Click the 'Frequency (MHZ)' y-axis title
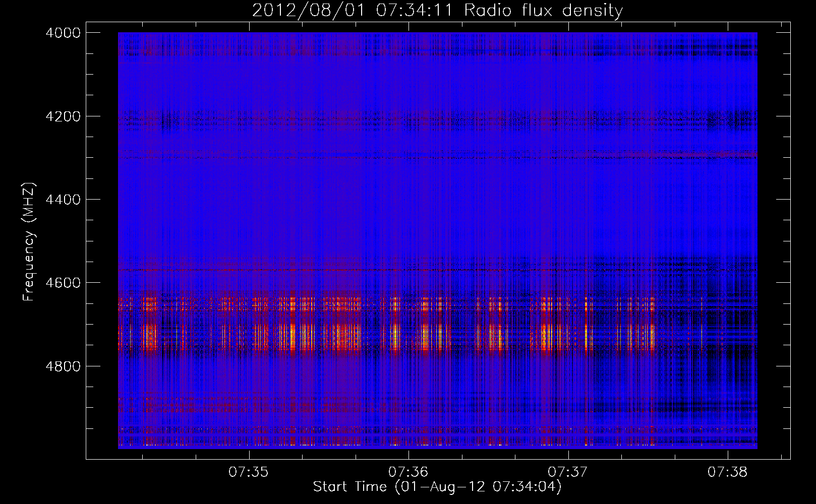The image size is (816, 504). tap(29, 242)
